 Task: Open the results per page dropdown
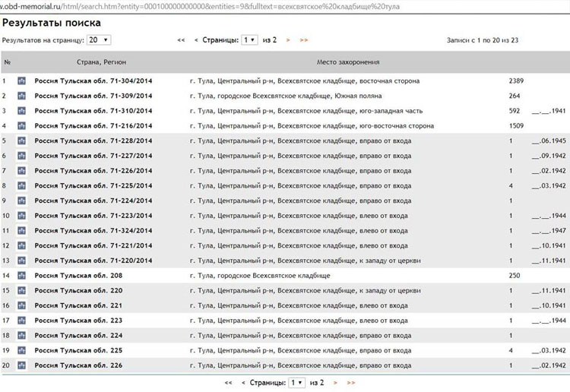99,40
